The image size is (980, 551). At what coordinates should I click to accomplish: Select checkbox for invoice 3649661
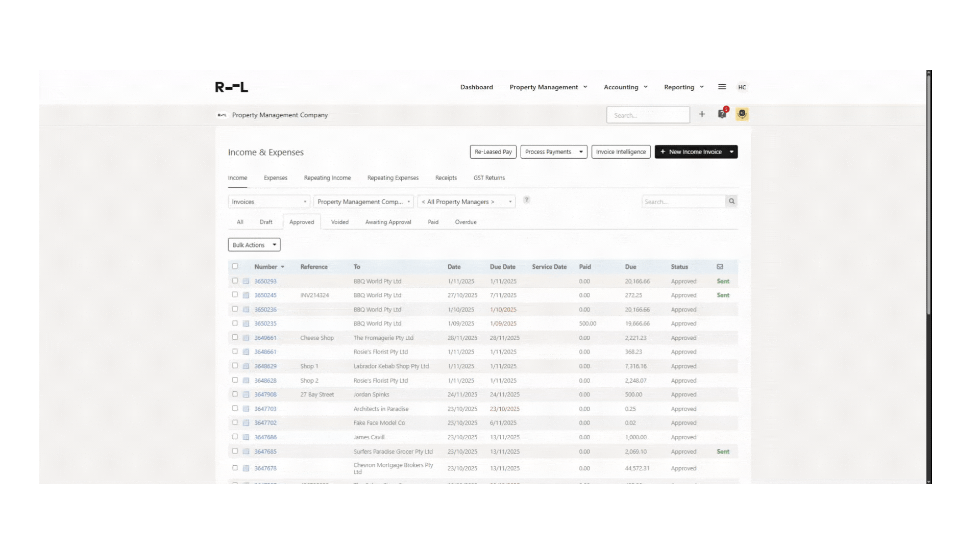[x=235, y=337]
